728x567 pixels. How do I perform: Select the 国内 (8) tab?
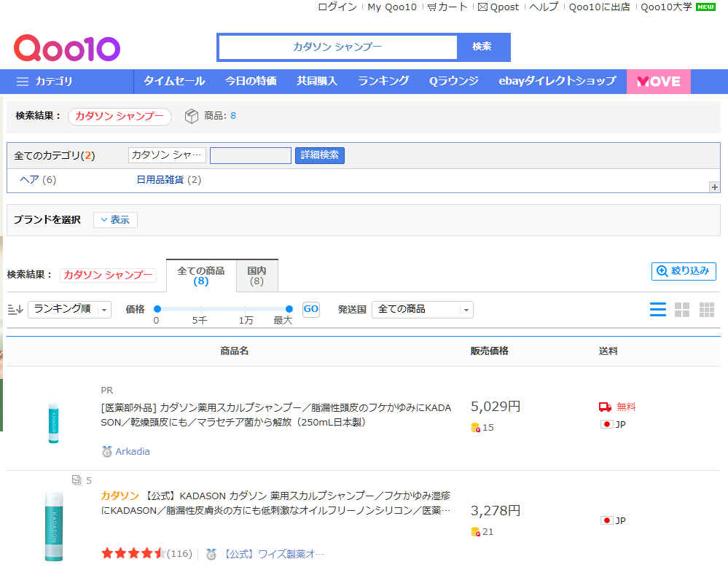click(x=257, y=275)
